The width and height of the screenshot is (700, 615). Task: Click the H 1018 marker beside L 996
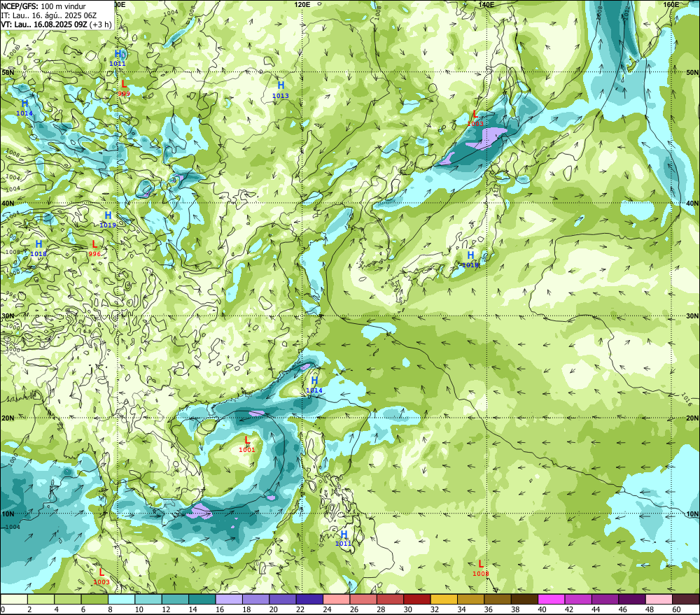(x=38, y=248)
